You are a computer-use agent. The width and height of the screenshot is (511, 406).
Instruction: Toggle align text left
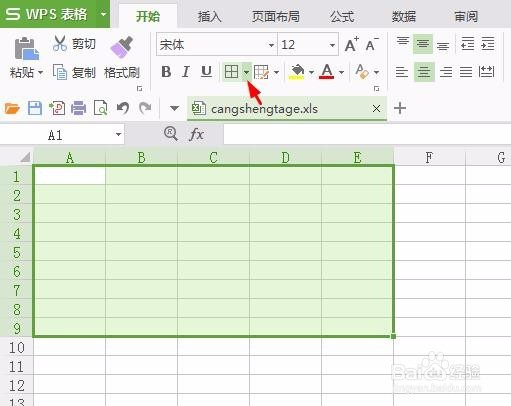(x=402, y=72)
